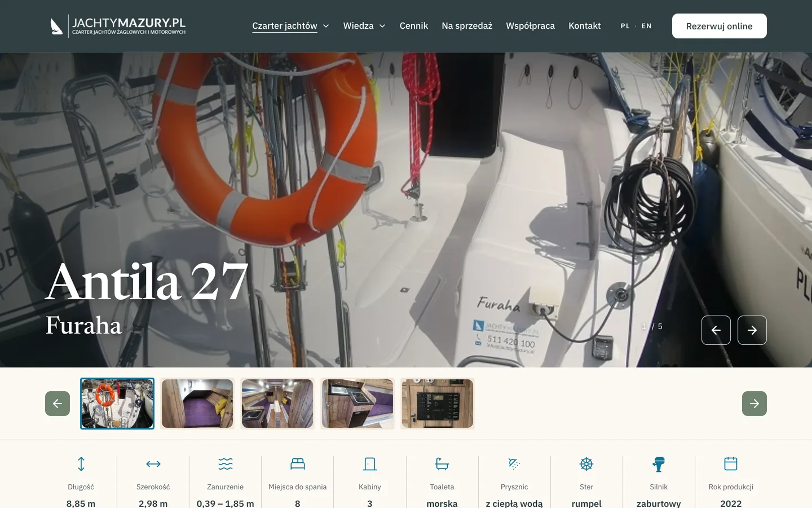The width and height of the screenshot is (812, 508).
Task: Switch language to PL
Action: point(625,26)
